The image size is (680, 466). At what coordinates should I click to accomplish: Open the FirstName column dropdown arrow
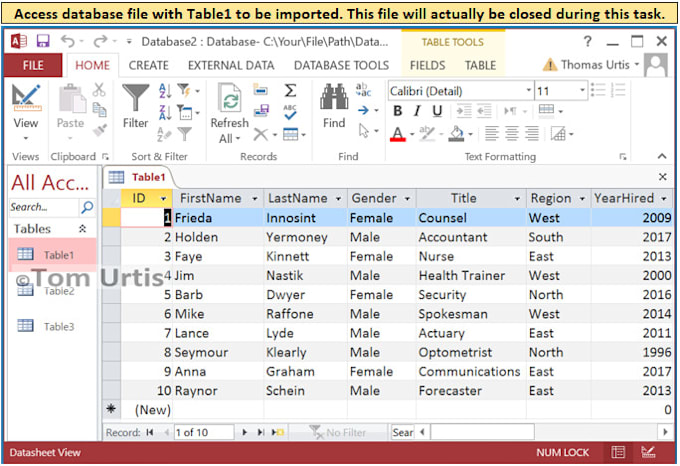pos(255,199)
